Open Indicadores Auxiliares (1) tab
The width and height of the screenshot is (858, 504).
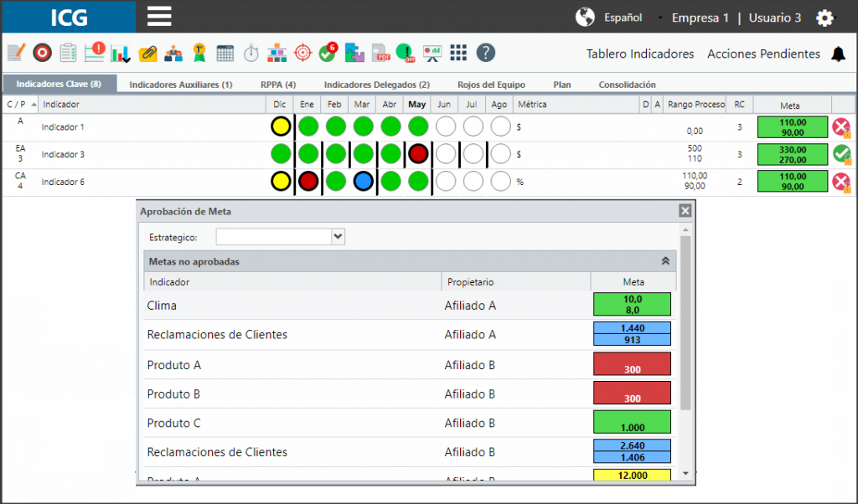[x=181, y=85]
